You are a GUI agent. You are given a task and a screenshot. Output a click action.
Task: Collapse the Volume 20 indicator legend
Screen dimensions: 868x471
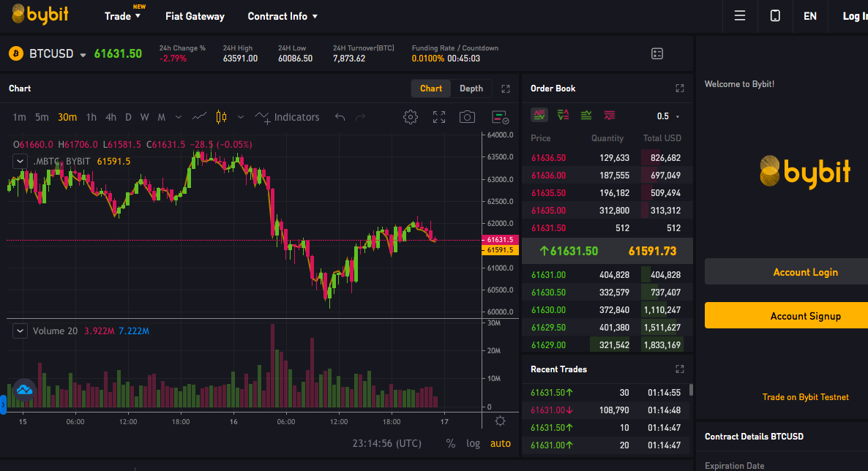click(x=20, y=331)
